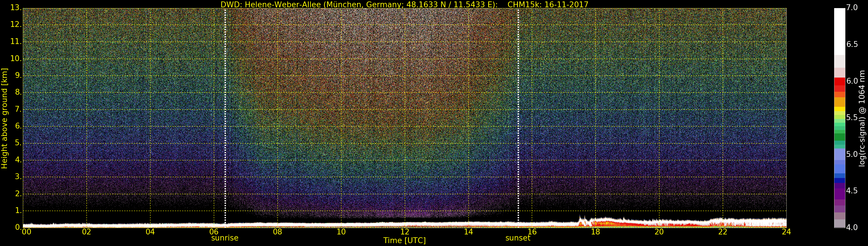Click the '02' time tick label

[x=87, y=232]
